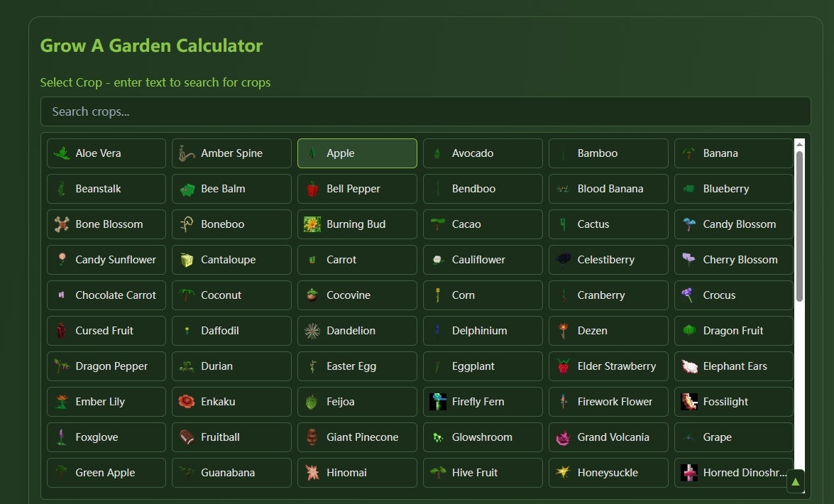Click the scroll-up arrow on the crop list
This screenshot has height=504, width=834.
[x=796, y=481]
